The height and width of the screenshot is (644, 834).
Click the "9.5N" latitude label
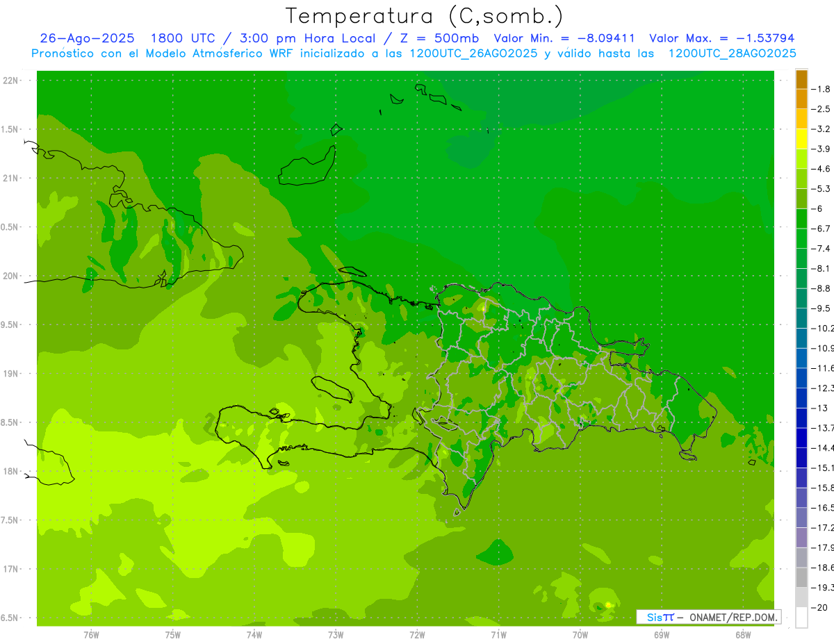point(10,324)
